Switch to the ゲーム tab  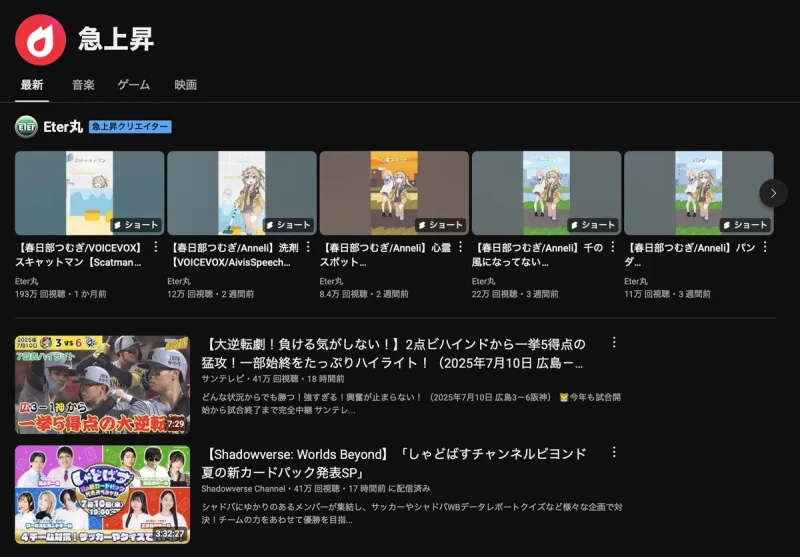point(134,85)
